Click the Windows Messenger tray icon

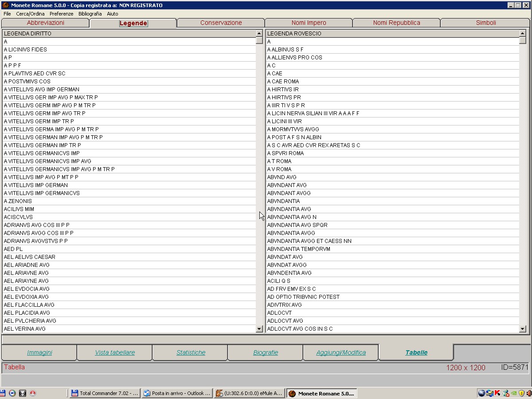pyautogui.click(x=506, y=393)
